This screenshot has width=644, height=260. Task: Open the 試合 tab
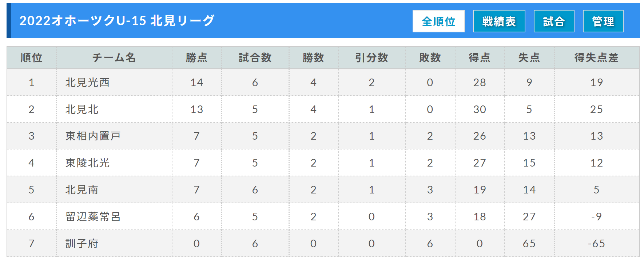[554, 21]
